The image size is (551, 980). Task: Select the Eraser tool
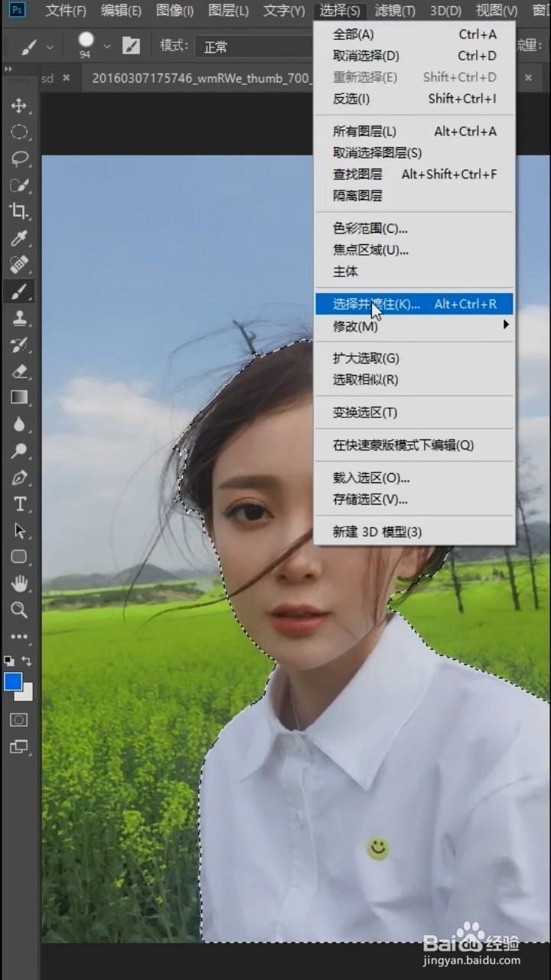(x=19, y=371)
